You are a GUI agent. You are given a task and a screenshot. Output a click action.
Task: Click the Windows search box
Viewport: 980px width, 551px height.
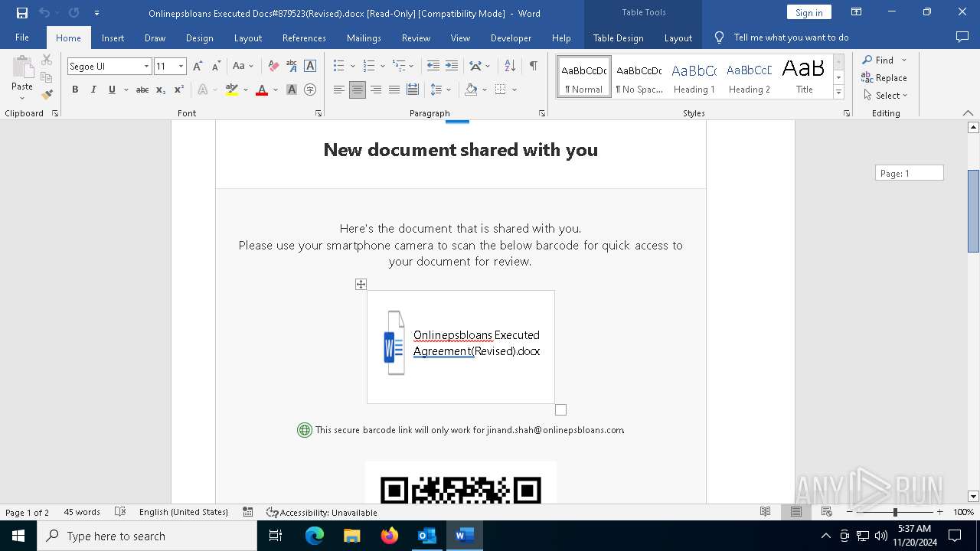click(147, 536)
